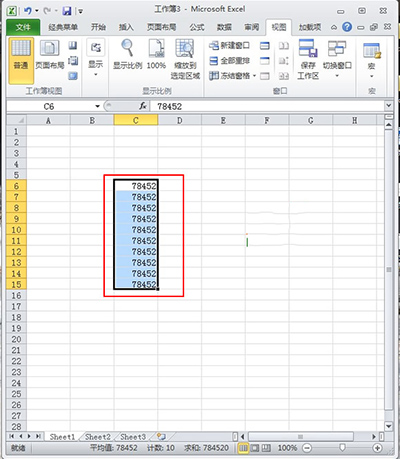Open the 显示比例 zoom dialog magnifier
Image resolution: width=400 pixels, height=459 pixels.
128,55
